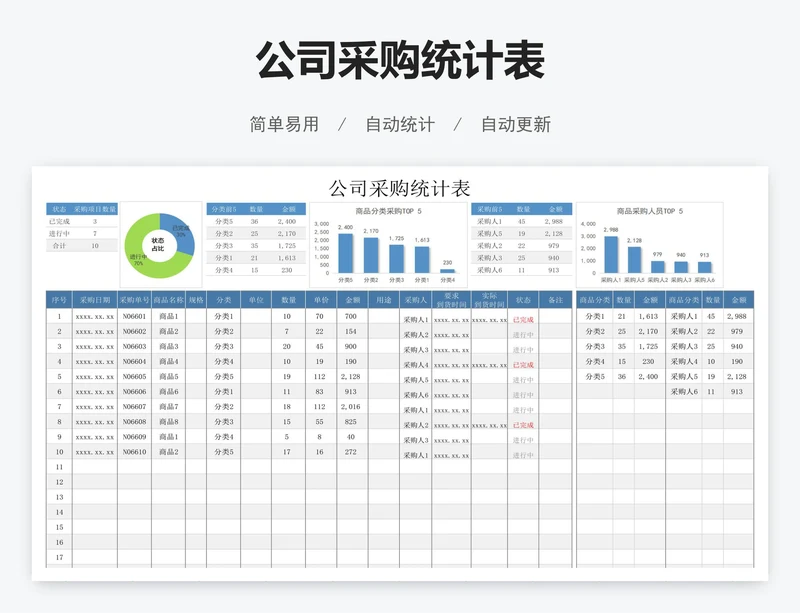Click the 分类前5 header cell
Viewport: 800px width, 613px height.
click(223, 209)
